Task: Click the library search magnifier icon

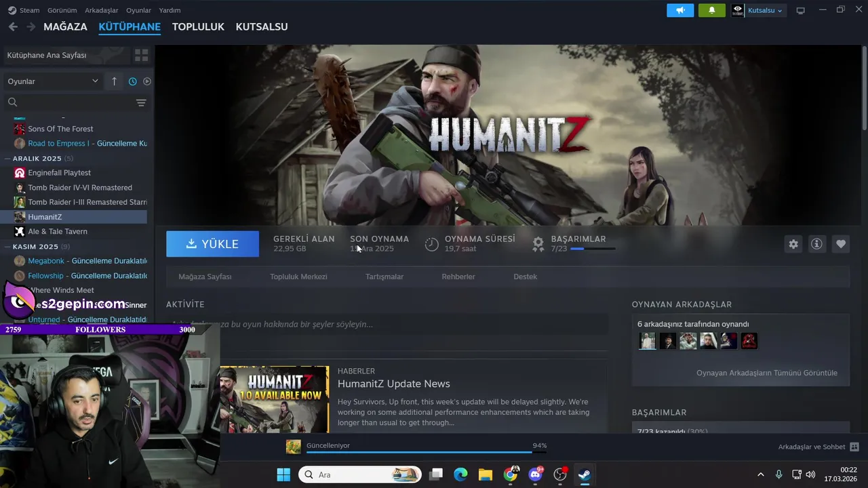Action: click(x=12, y=103)
